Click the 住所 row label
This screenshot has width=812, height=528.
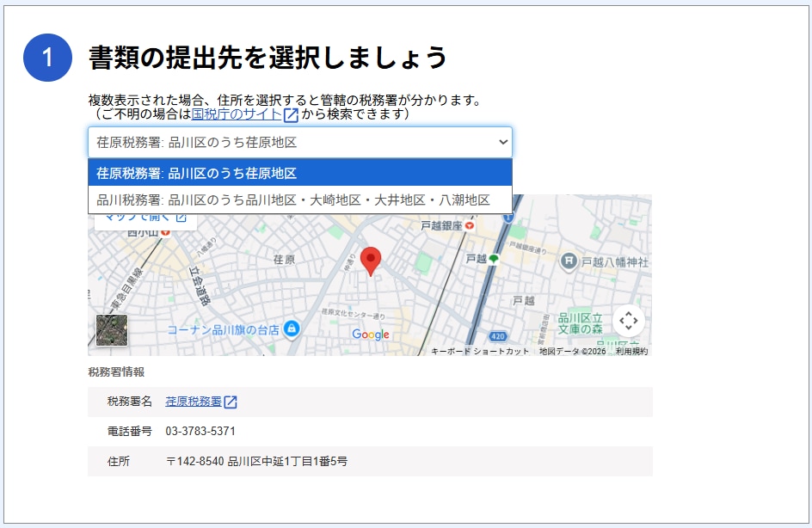tap(118, 461)
